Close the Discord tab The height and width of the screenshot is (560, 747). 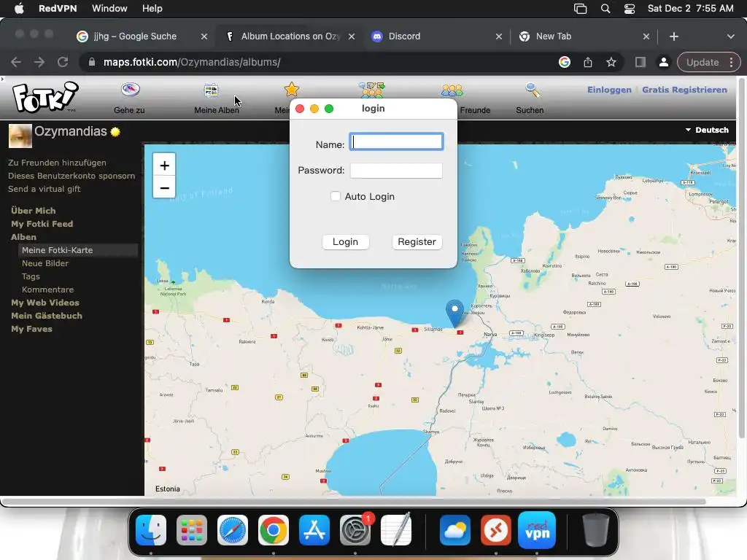499,36
